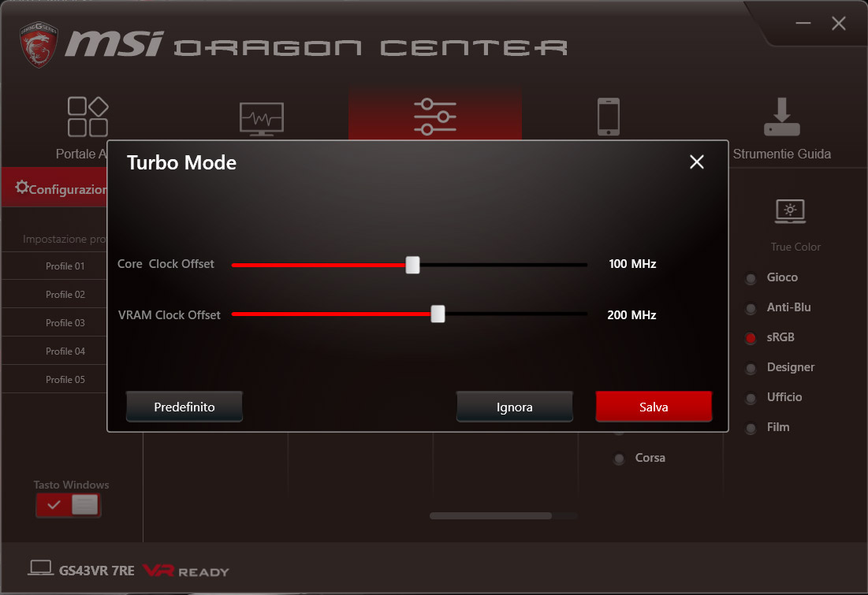Image resolution: width=868 pixels, height=595 pixels.
Task: Open the Mobile Center phone icon
Action: [x=609, y=116]
